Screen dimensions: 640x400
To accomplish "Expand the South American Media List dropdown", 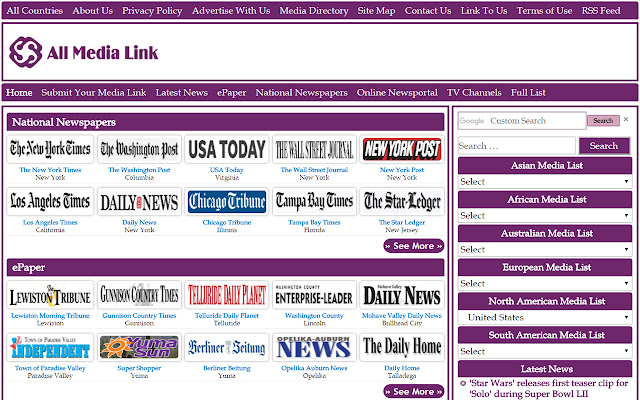I will click(545, 351).
